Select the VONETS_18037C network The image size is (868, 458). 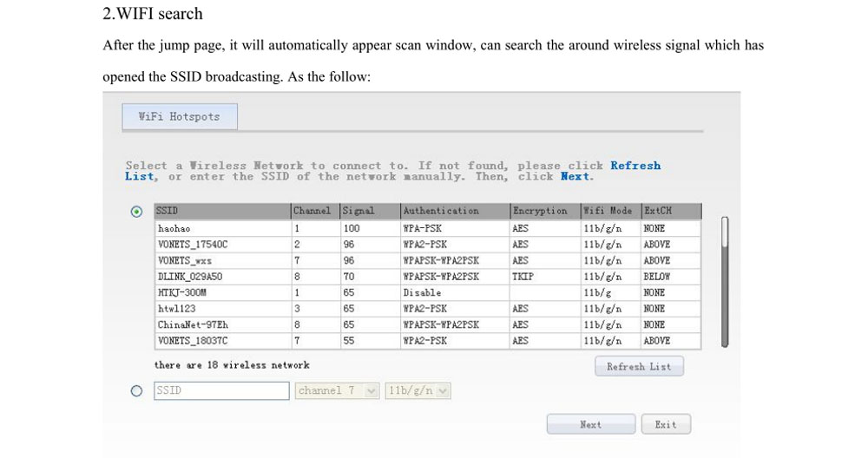coord(427,340)
